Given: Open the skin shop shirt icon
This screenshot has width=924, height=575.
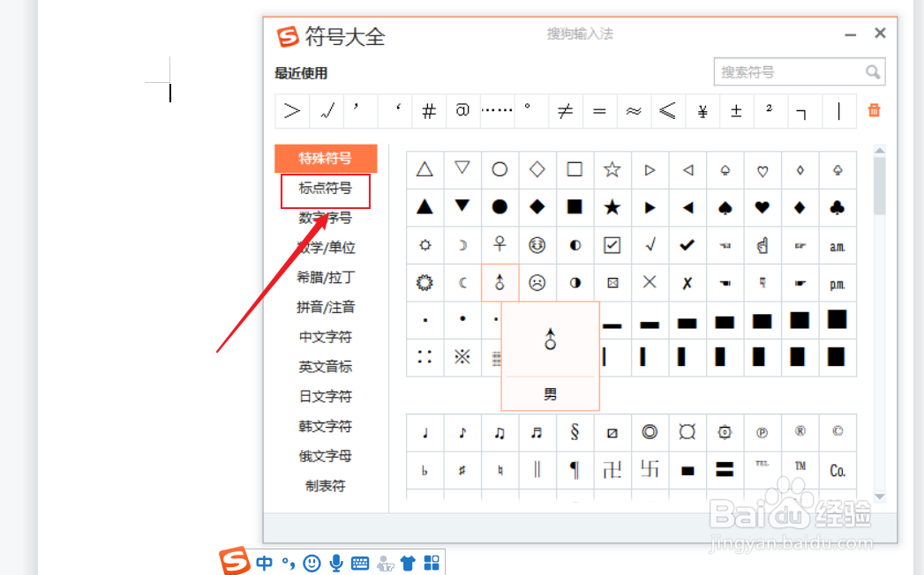Looking at the screenshot, I should [x=408, y=562].
